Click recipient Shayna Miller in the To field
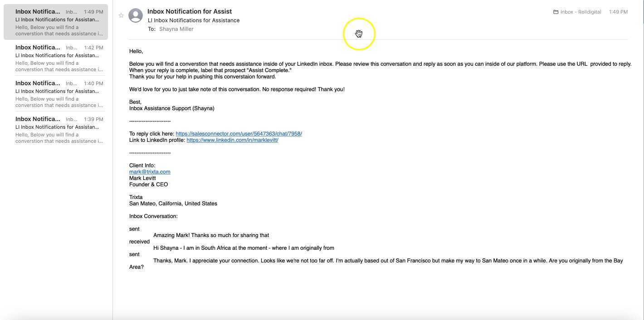The height and width of the screenshot is (320, 644). pyautogui.click(x=176, y=29)
